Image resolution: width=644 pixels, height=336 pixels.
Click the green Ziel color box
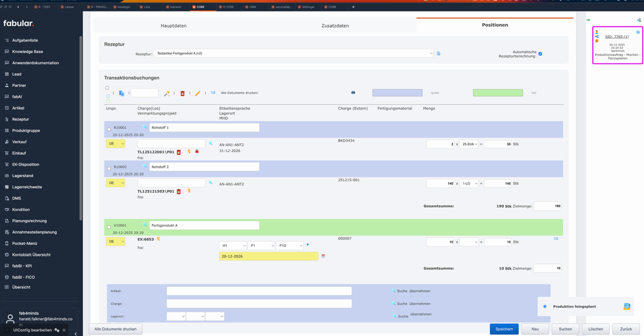click(x=497, y=93)
